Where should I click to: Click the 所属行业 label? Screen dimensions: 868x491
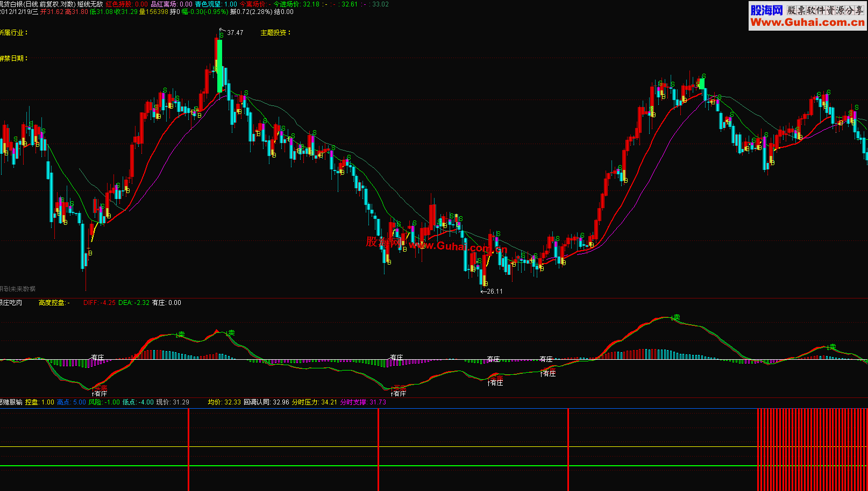pos(13,33)
